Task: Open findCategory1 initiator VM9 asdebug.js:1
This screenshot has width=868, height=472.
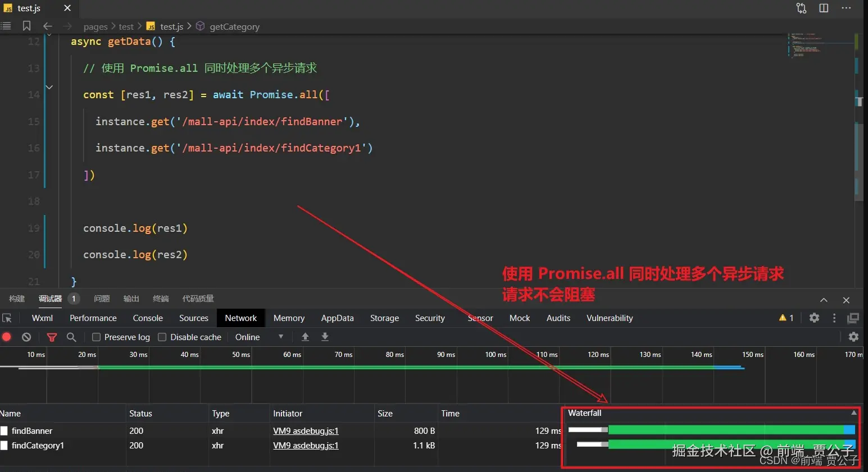Action: (306, 446)
